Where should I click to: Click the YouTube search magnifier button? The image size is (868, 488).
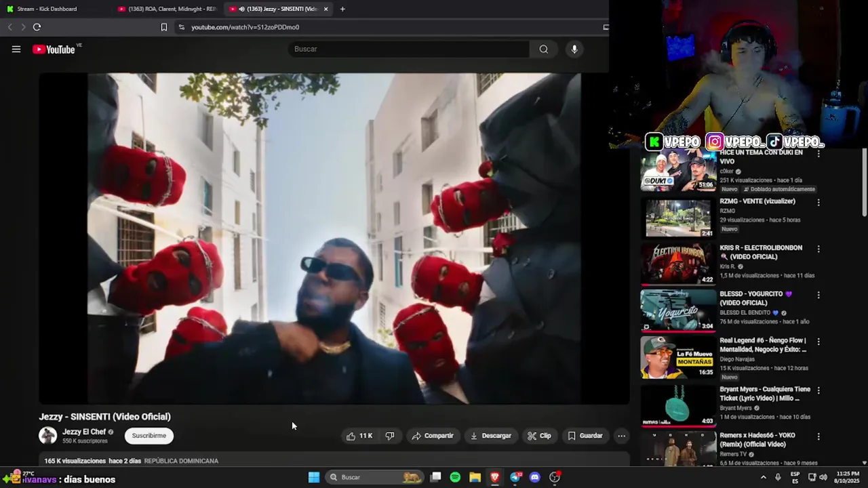(x=544, y=49)
